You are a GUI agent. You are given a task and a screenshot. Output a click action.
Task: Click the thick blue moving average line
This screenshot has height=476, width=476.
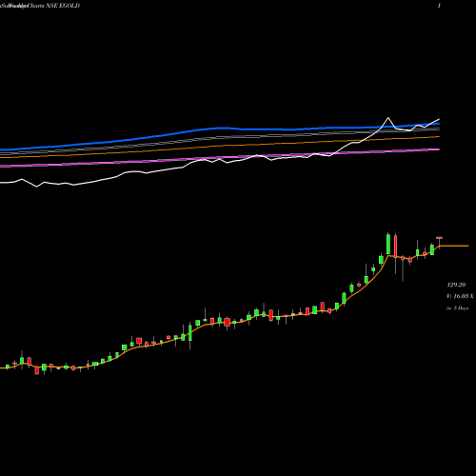[219, 129]
